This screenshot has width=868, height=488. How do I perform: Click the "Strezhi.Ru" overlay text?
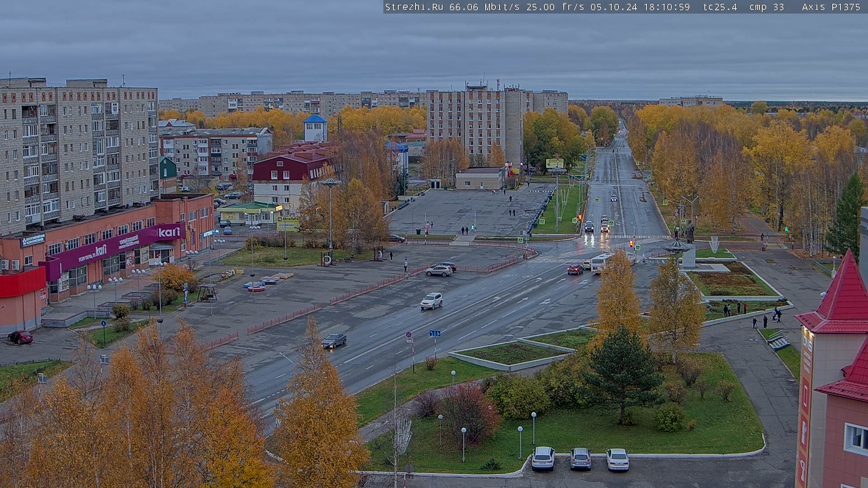[414, 7]
